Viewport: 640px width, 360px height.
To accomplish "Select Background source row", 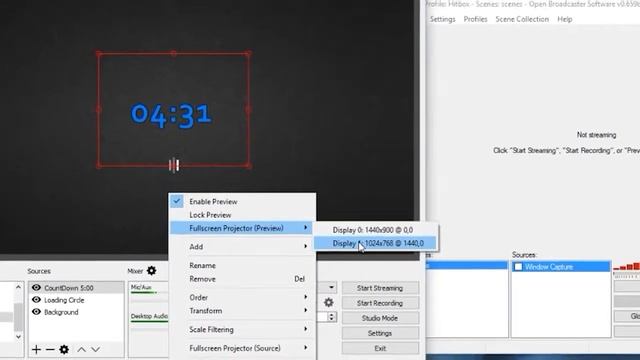I will click(76, 312).
